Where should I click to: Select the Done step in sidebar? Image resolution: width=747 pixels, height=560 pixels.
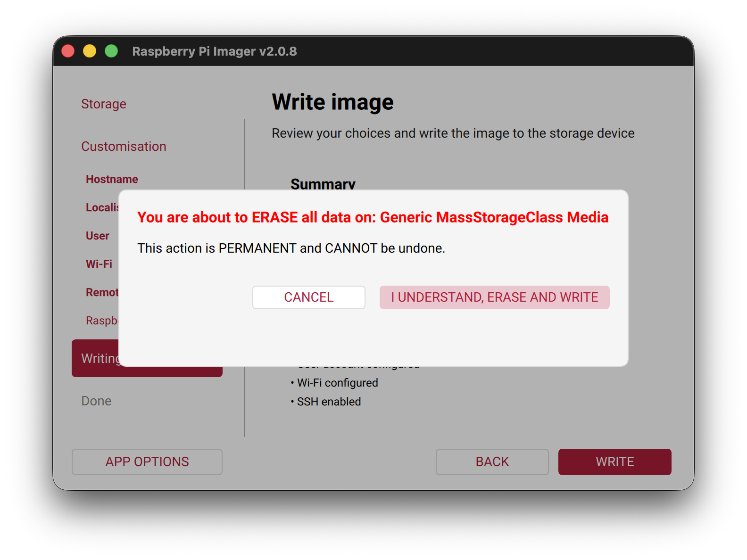96,401
